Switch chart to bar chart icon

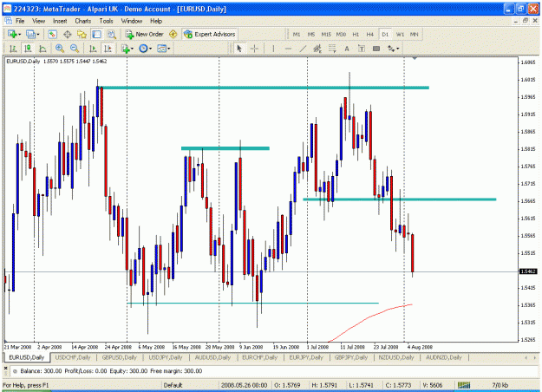(13, 49)
